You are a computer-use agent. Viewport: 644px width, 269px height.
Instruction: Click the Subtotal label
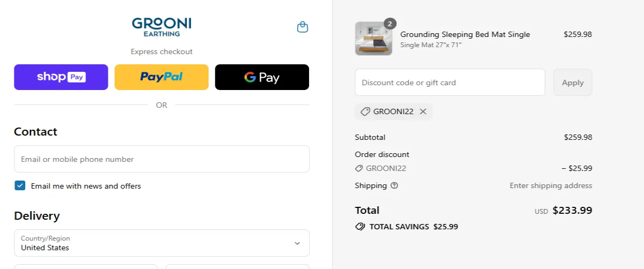click(x=370, y=137)
